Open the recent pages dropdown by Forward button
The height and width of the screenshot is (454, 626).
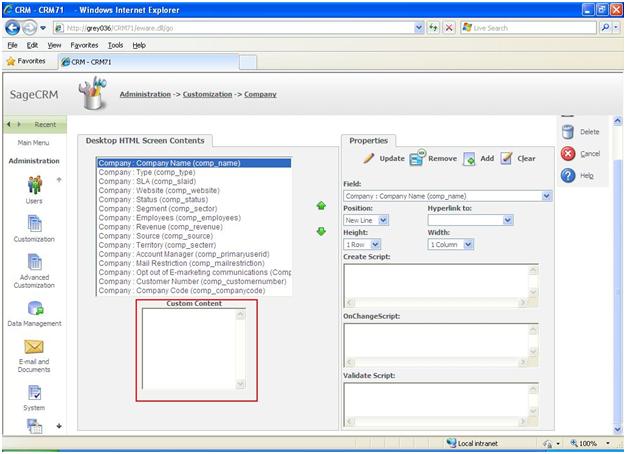43,28
